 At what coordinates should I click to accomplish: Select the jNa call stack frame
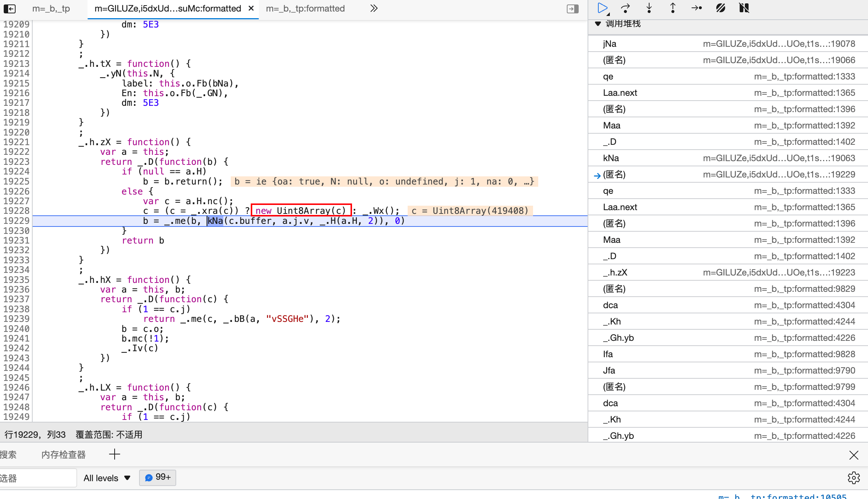728,44
